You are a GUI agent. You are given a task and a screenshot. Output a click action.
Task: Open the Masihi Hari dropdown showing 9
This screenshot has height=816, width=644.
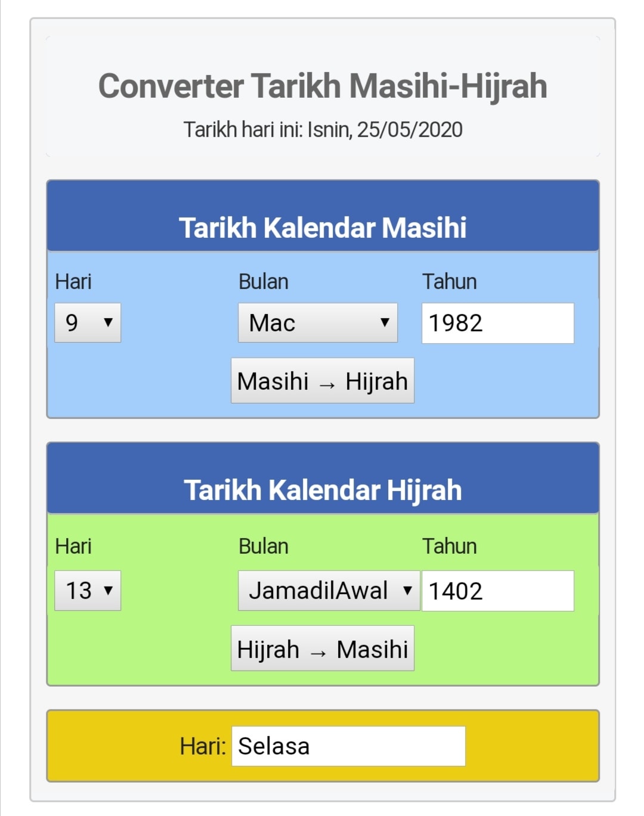(x=88, y=322)
